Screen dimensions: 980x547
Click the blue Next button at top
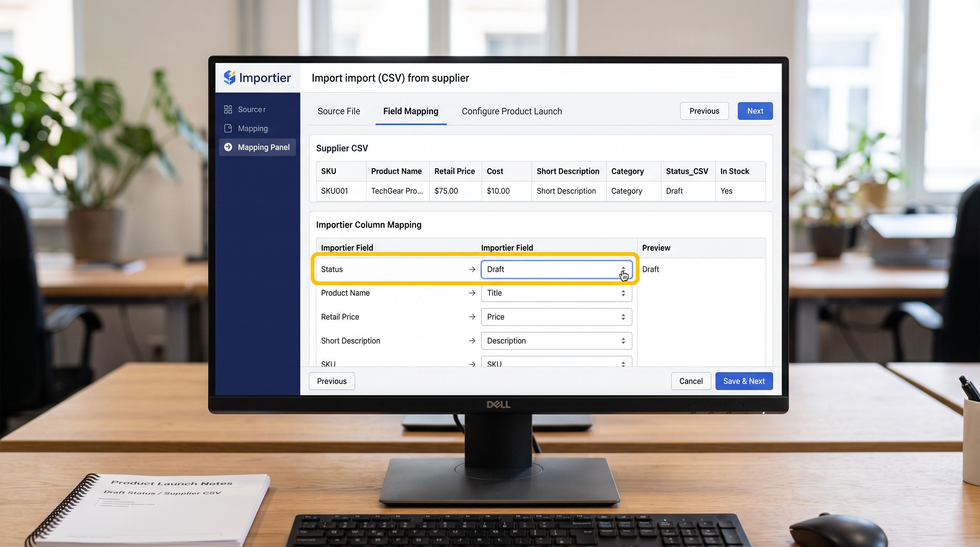pyautogui.click(x=755, y=111)
